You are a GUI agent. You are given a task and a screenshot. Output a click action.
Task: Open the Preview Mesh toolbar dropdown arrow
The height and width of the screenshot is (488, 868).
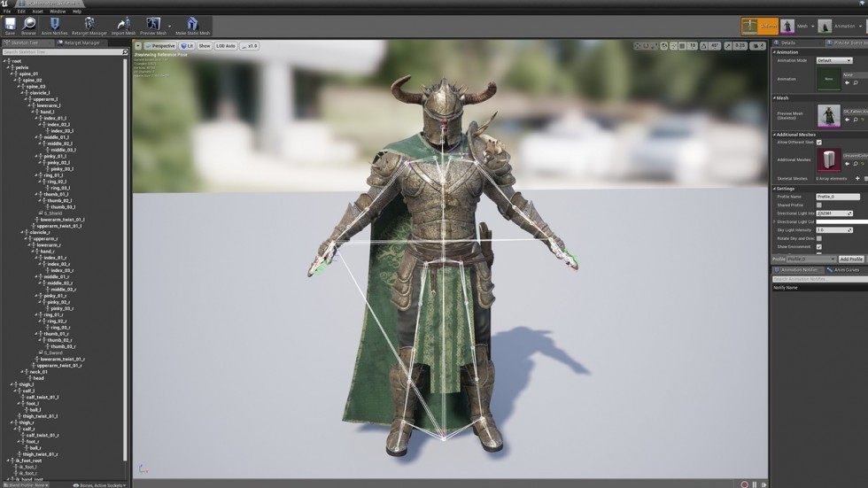point(169,26)
